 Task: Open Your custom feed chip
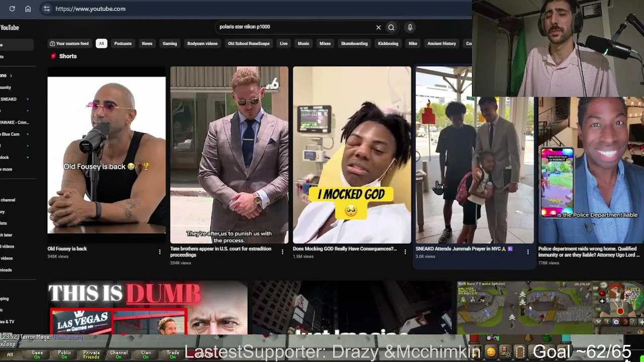[69, 44]
